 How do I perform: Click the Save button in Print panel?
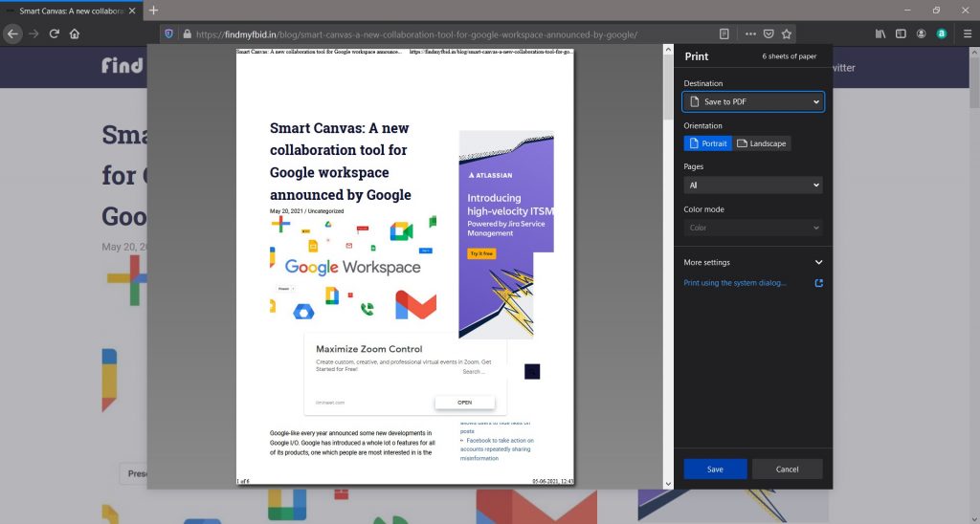point(715,469)
